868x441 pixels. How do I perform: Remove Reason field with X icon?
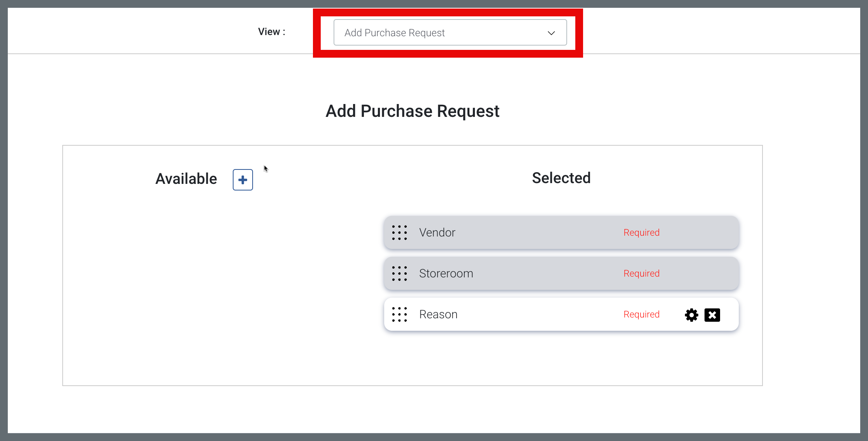point(712,315)
